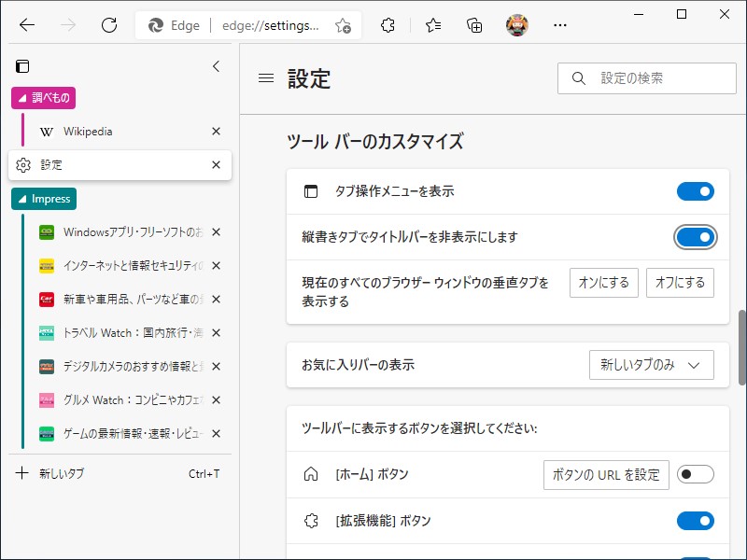Open the Extensions puzzle-piece icon
Image resolution: width=747 pixels, height=560 pixels.
coord(388,26)
